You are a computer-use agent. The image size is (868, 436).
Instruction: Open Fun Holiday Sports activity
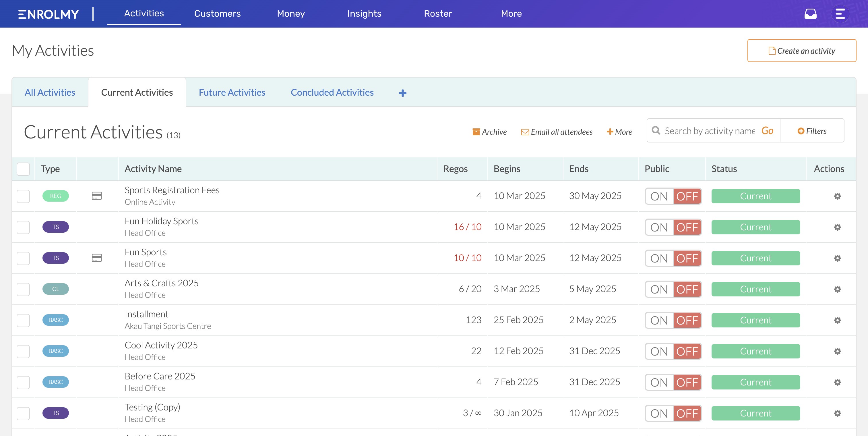161,221
